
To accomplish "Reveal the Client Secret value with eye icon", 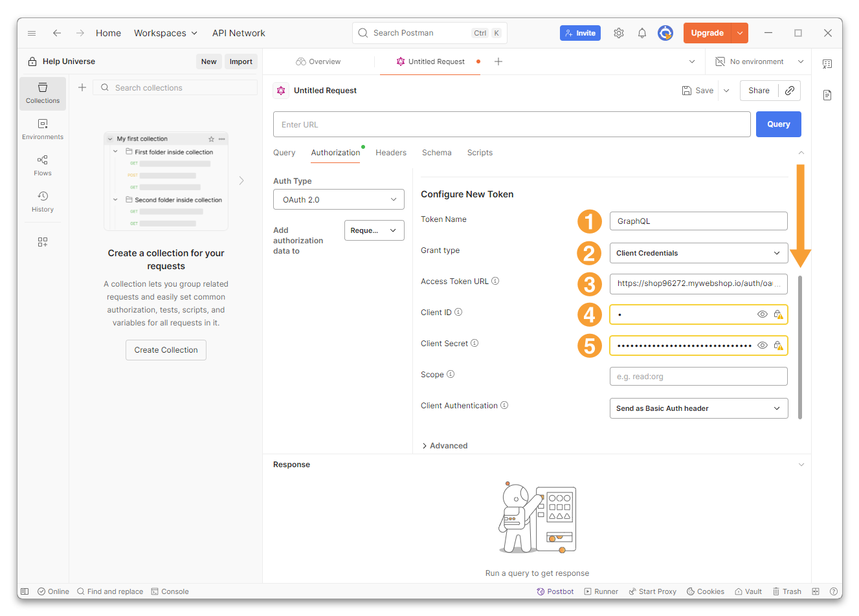I will [763, 346].
